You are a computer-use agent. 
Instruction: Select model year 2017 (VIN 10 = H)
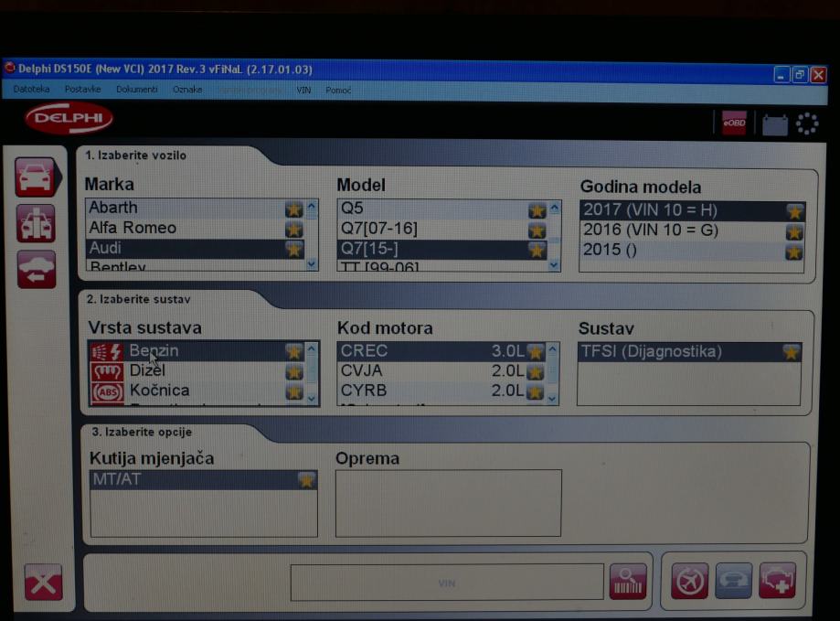[692, 210]
